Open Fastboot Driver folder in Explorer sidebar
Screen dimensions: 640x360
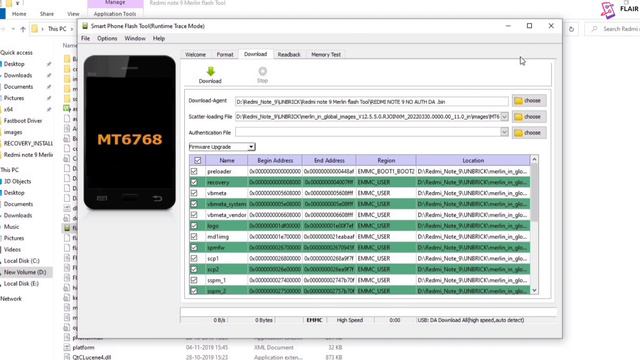click(x=23, y=121)
